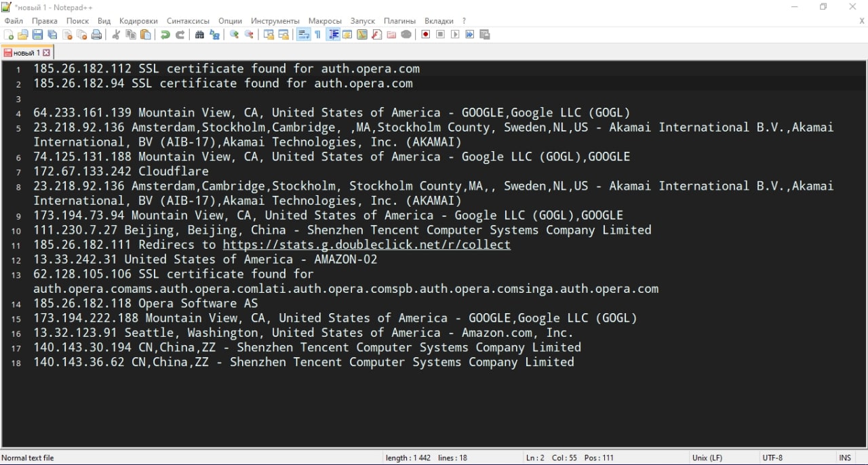Cut selection with the scissors icon
The image size is (868, 465).
pyautogui.click(x=116, y=35)
